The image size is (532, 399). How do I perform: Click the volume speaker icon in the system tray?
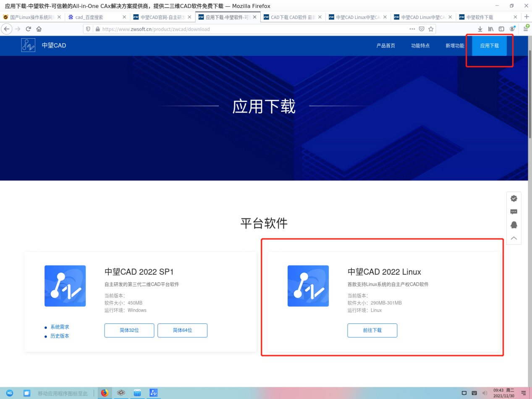[485, 393]
